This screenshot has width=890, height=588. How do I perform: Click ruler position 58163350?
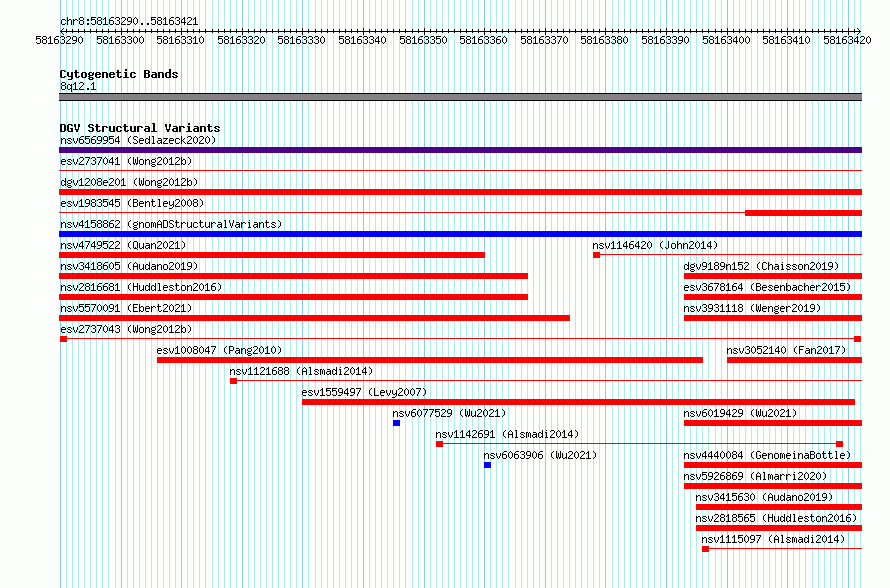pos(423,40)
